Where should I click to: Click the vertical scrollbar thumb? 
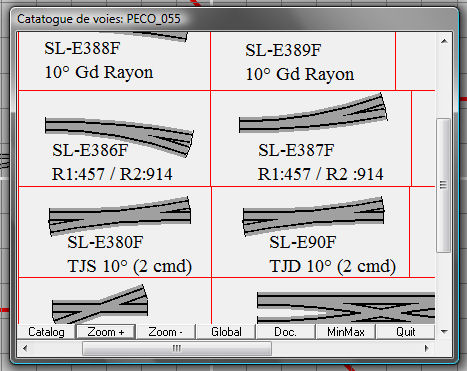(443, 185)
